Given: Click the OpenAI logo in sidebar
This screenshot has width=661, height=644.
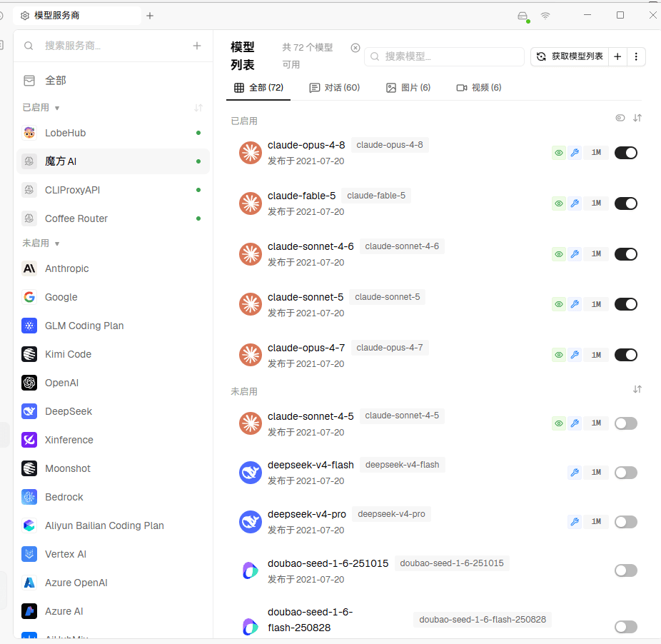Looking at the screenshot, I should click(x=29, y=383).
